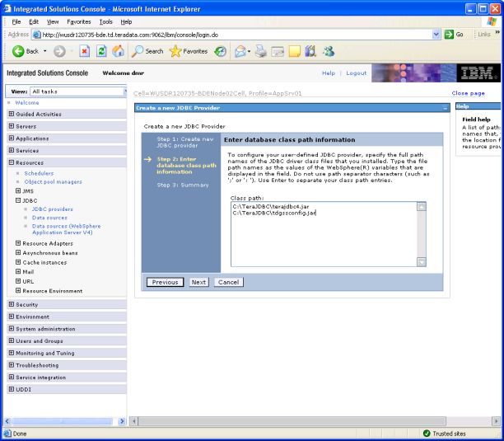Open the Favorites menu

79,22
